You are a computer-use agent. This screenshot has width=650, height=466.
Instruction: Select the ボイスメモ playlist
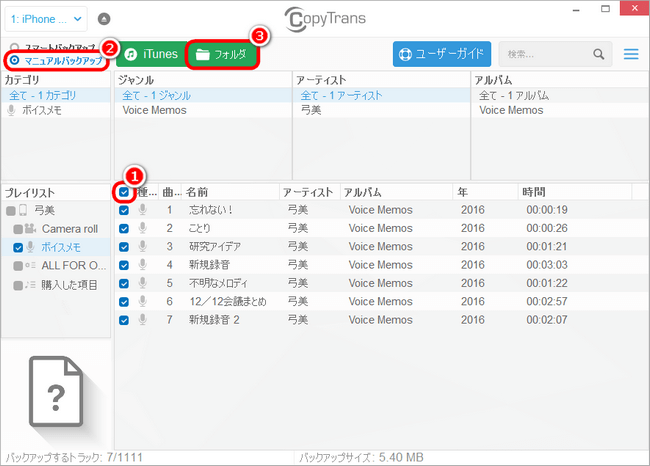[x=61, y=247]
